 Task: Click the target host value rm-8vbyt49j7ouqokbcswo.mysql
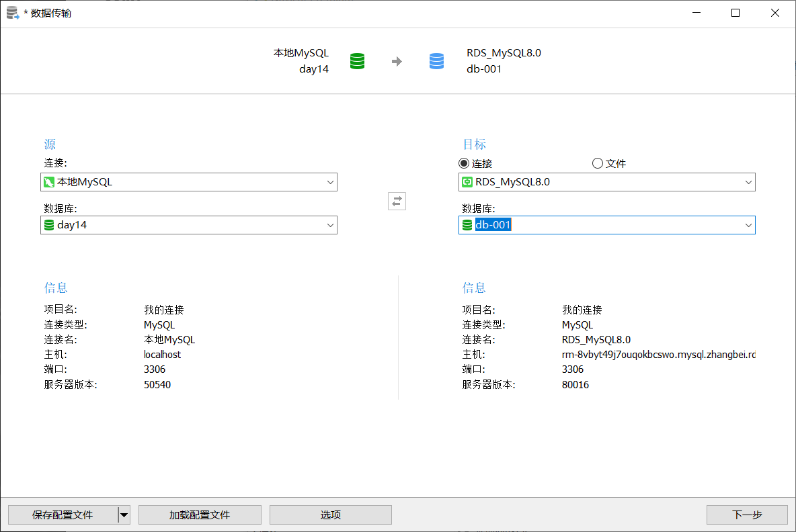click(x=658, y=355)
